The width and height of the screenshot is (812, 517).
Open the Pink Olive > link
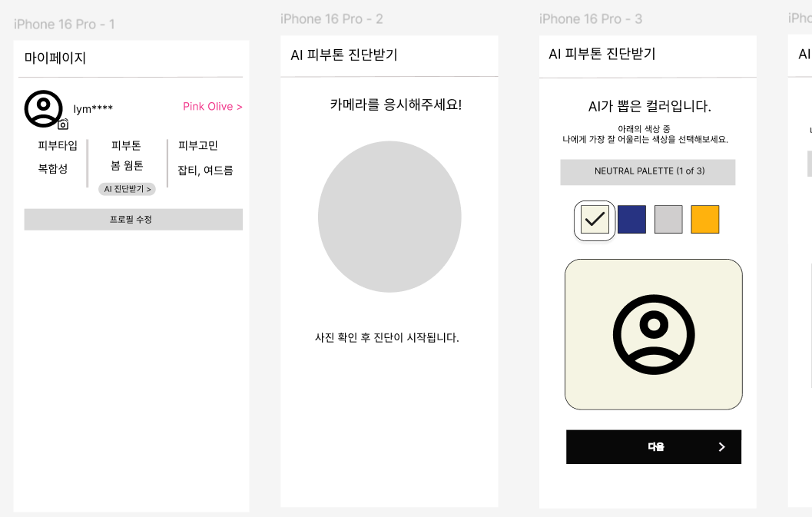212,106
